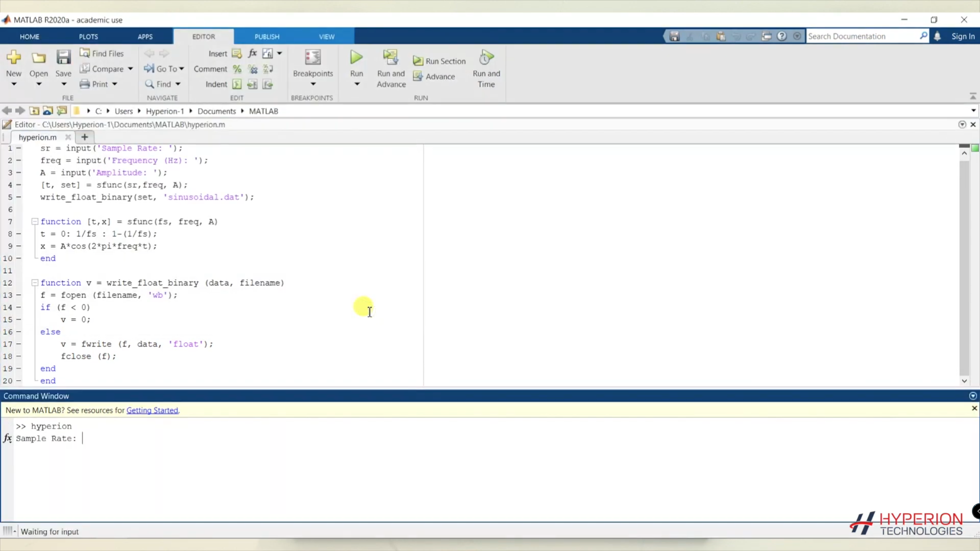The width and height of the screenshot is (980, 551).
Task: Click the Comment percent icon
Action: click(x=237, y=69)
